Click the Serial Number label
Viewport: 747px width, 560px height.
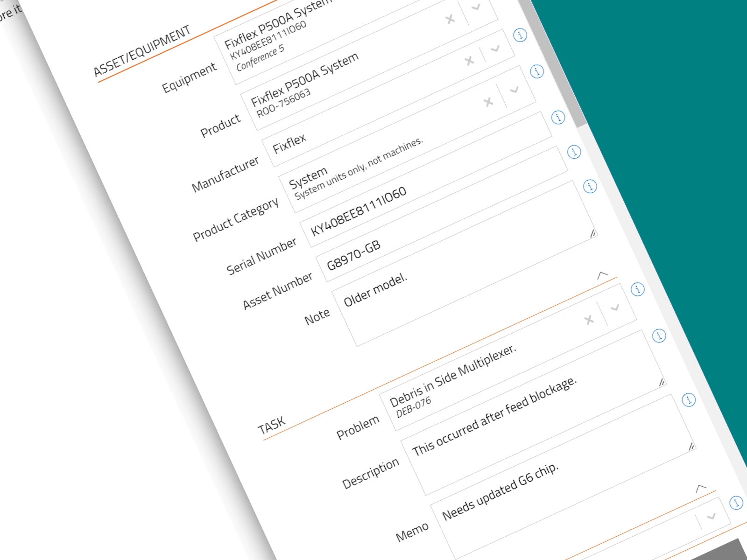click(261, 256)
